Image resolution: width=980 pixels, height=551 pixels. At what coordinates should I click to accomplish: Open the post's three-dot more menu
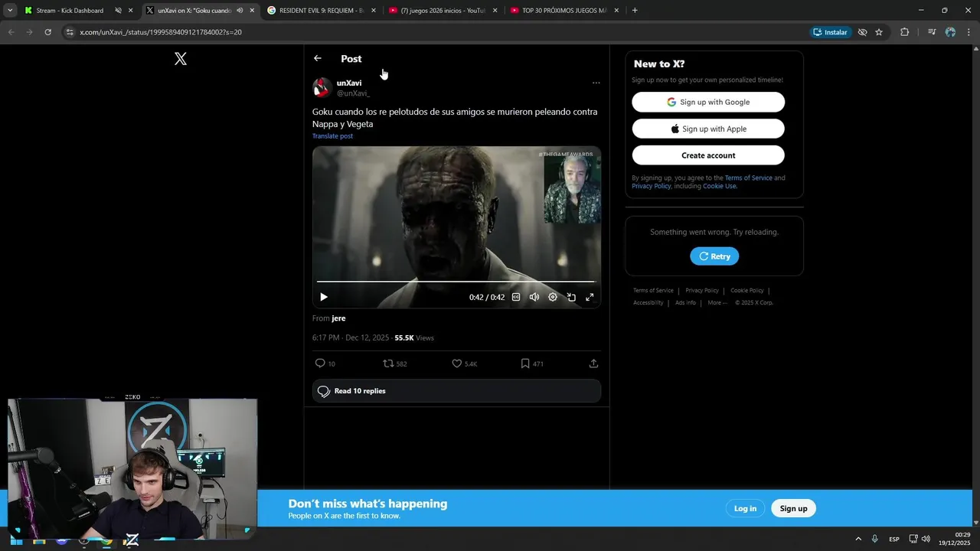pos(596,83)
